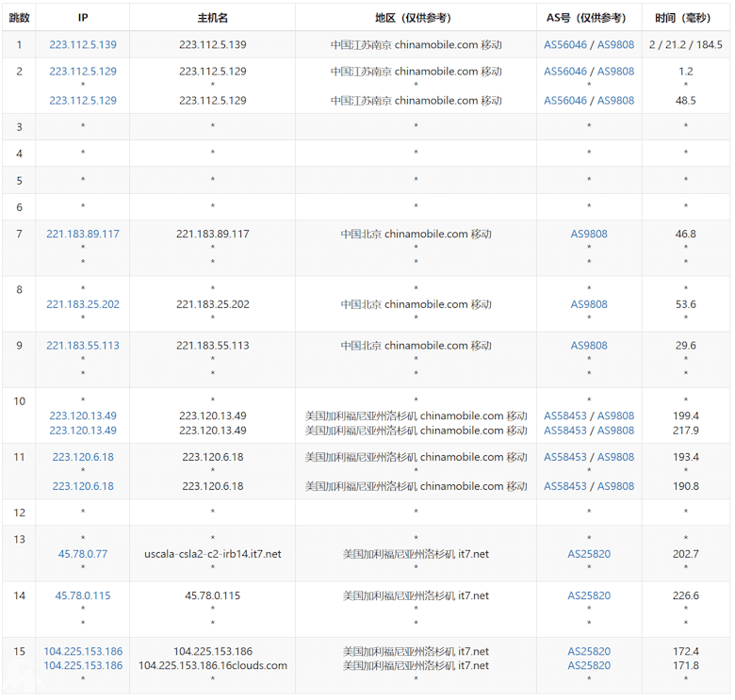The width and height of the screenshot is (735, 700).
Task: Open IP link 221.183.25.202
Action: pyautogui.click(x=83, y=304)
